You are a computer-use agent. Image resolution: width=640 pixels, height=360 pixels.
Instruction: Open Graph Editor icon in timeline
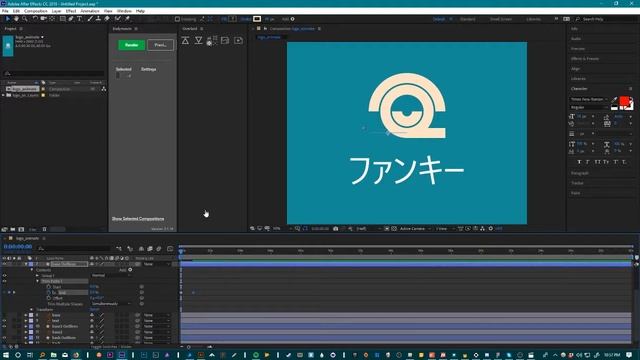point(170,249)
